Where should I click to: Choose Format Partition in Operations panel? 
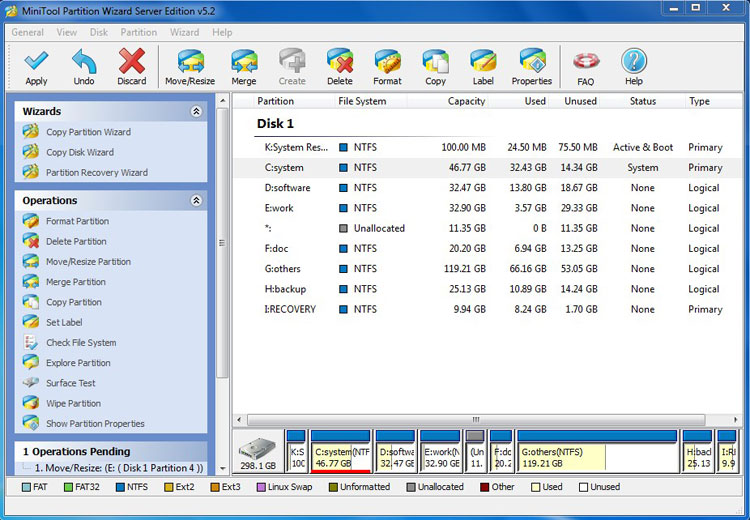pyautogui.click(x=77, y=221)
